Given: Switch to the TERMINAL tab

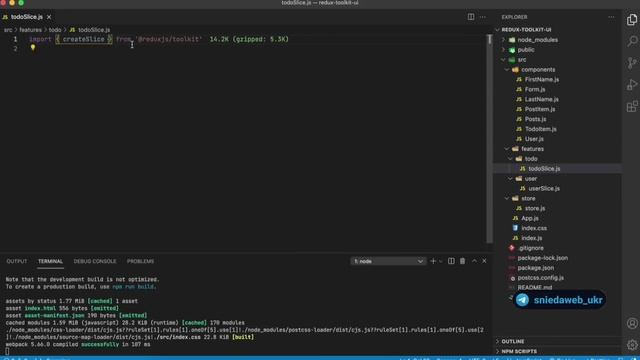Looking at the screenshot, I should [x=50, y=261].
